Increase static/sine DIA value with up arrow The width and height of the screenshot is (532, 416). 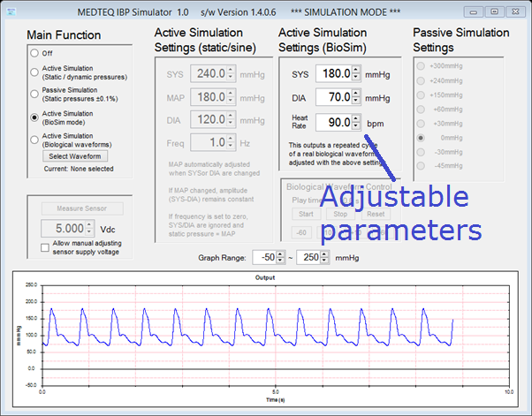[231, 116]
